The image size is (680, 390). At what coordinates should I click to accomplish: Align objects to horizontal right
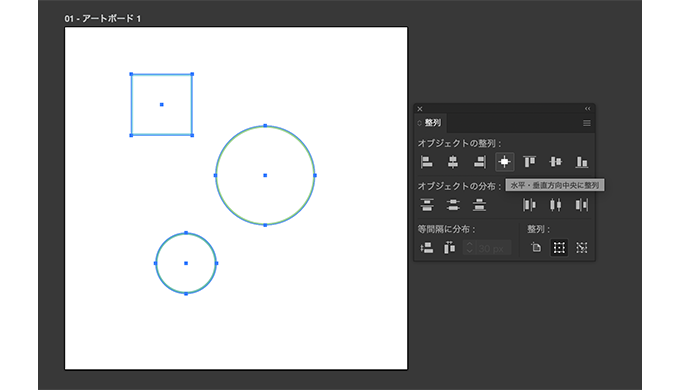[479, 162]
